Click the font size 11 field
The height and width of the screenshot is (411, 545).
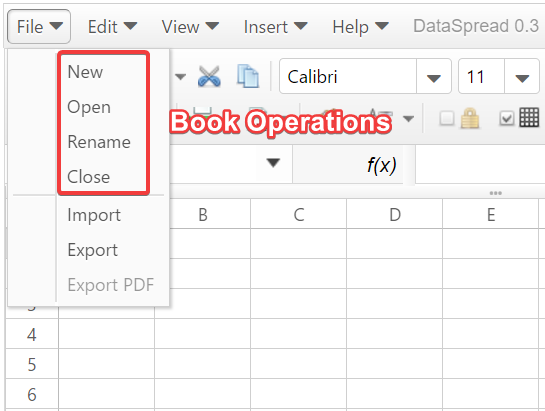(x=481, y=76)
